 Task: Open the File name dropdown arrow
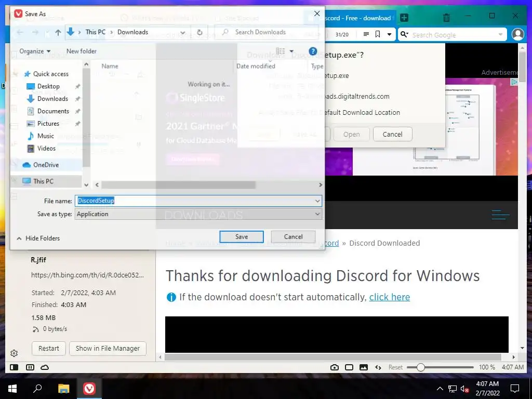(x=317, y=201)
